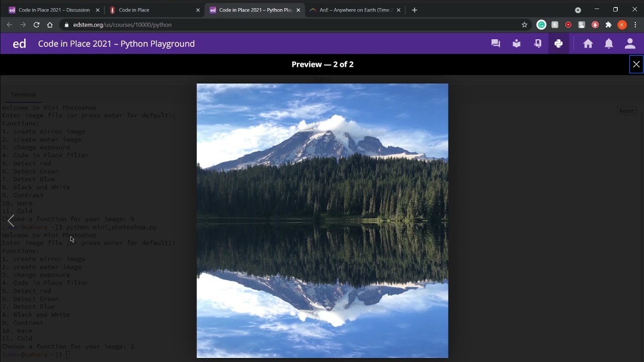This screenshot has width=644, height=362.
Task: Click the mountain reflection preview image
Action: pos(322,221)
